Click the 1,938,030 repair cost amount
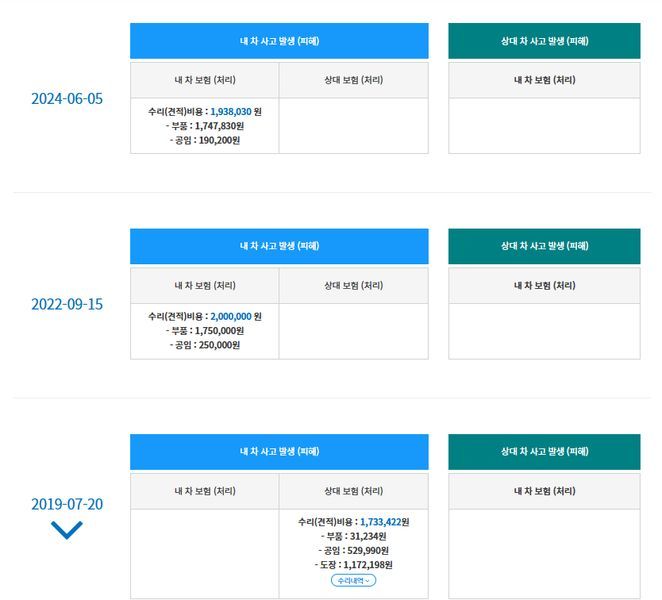This screenshot has width=662, height=600. pos(231,112)
